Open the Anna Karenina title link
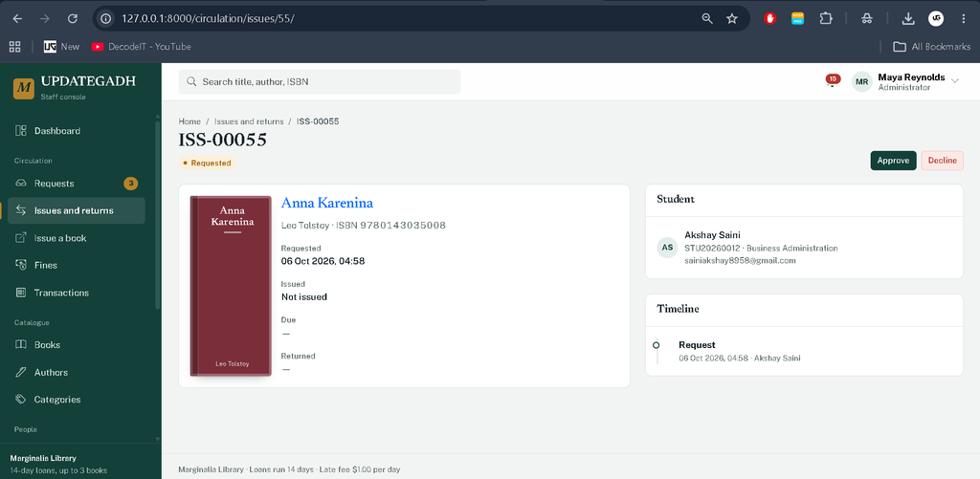 [x=327, y=203]
